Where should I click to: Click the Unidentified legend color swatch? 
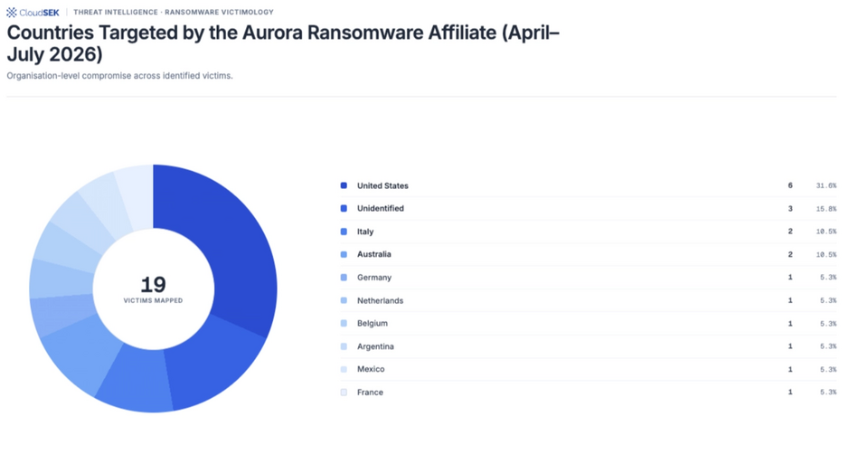click(344, 208)
